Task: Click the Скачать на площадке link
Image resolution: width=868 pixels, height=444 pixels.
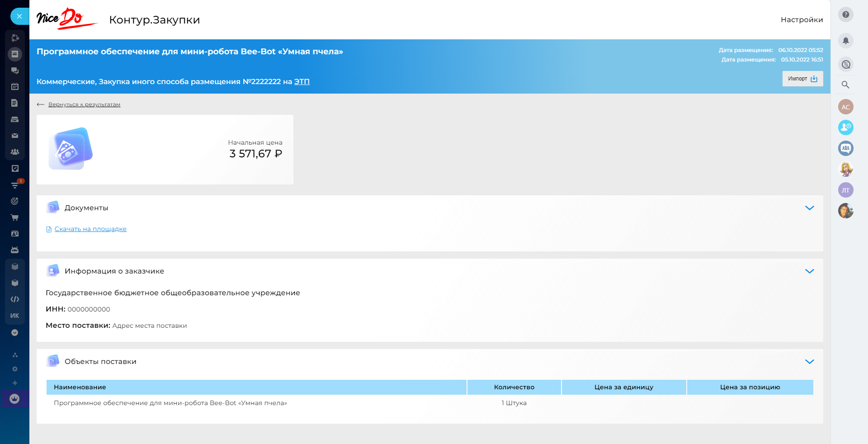Action: coord(90,229)
